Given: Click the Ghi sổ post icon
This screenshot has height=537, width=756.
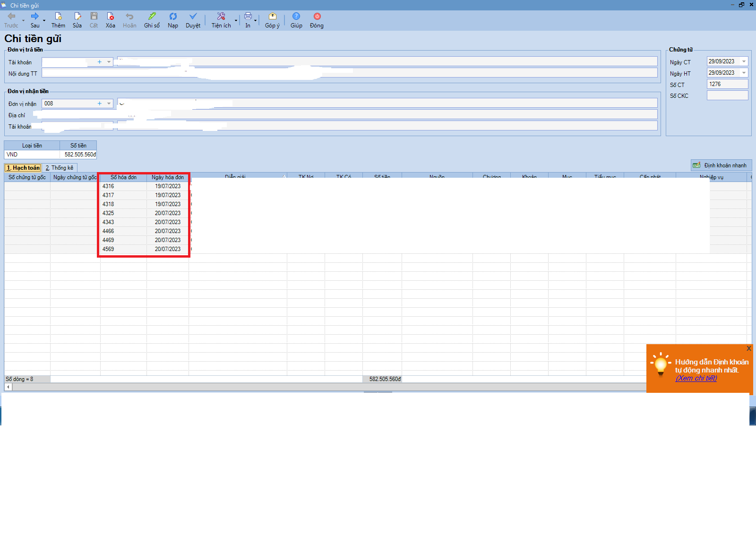Looking at the screenshot, I should point(152,16).
